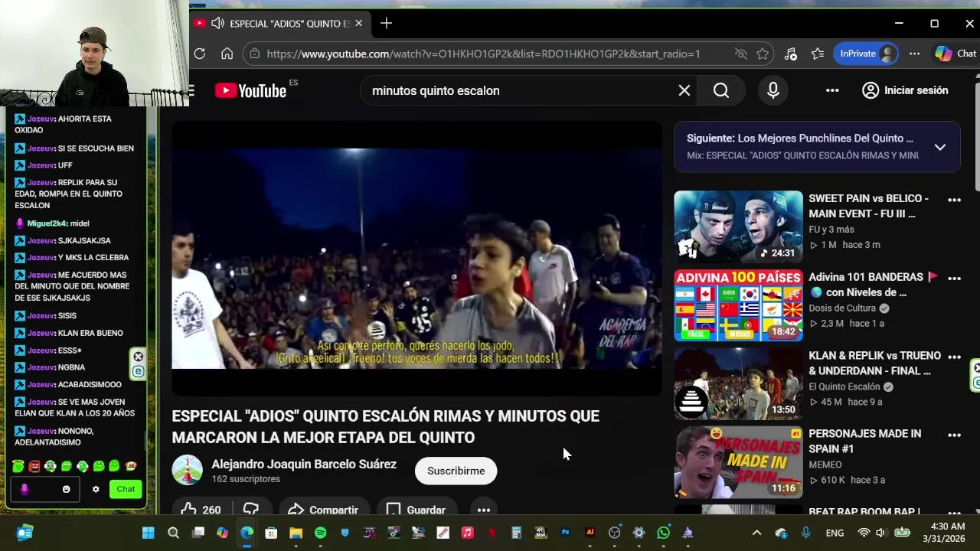Reload the page with browser refresh icon
This screenshot has width=980, height=551.
pyautogui.click(x=200, y=54)
